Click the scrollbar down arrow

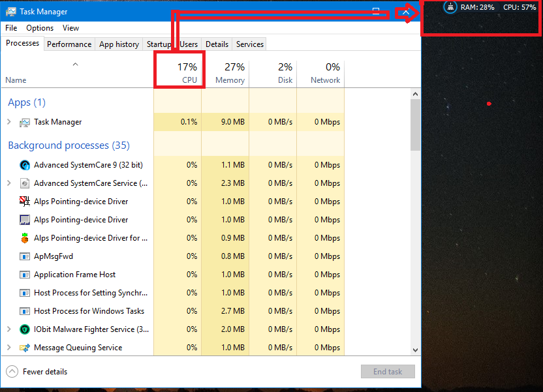(x=415, y=350)
